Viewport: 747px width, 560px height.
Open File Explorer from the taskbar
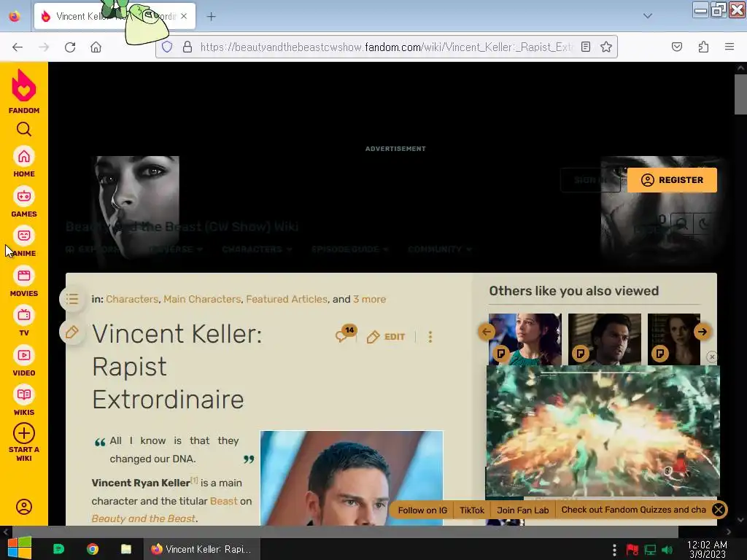[x=125, y=549]
